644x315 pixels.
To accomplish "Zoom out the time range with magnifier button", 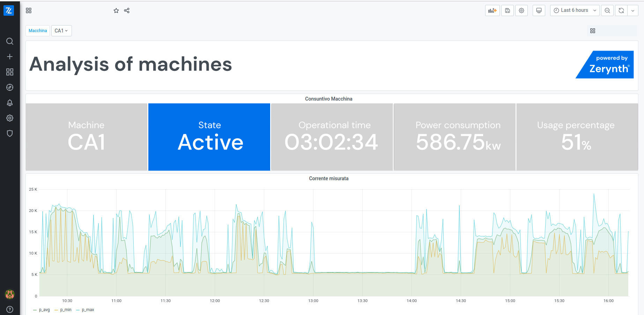I will (607, 10).
